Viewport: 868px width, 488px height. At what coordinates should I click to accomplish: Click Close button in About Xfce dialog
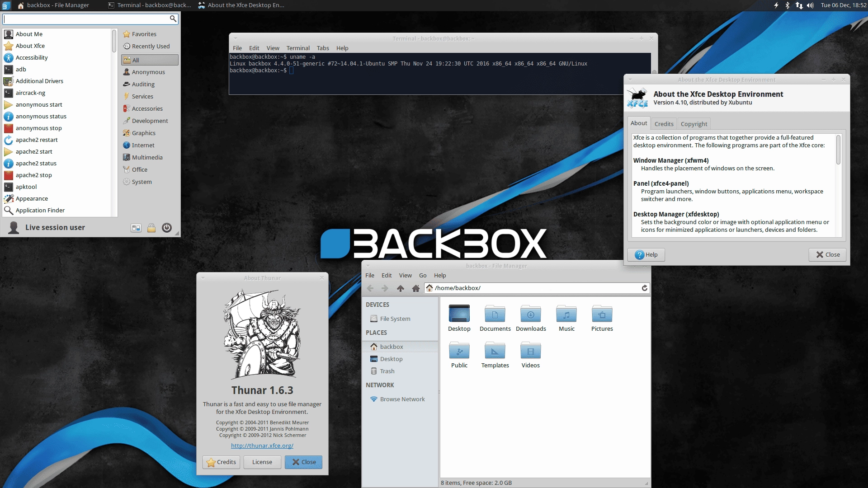[827, 255]
